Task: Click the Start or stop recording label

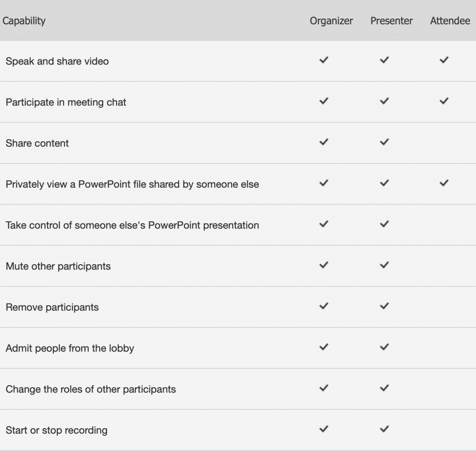Action: [56, 431]
